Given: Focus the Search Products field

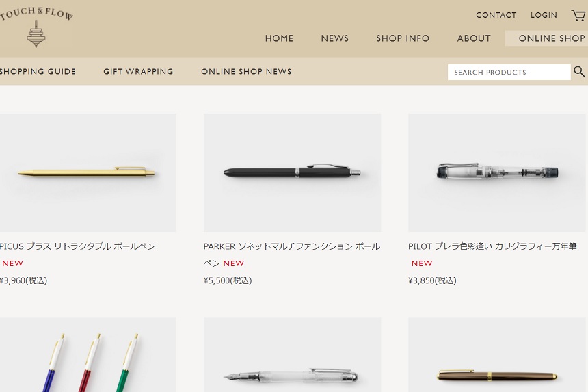Looking at the screenshot, I should [x=509, y=72].
